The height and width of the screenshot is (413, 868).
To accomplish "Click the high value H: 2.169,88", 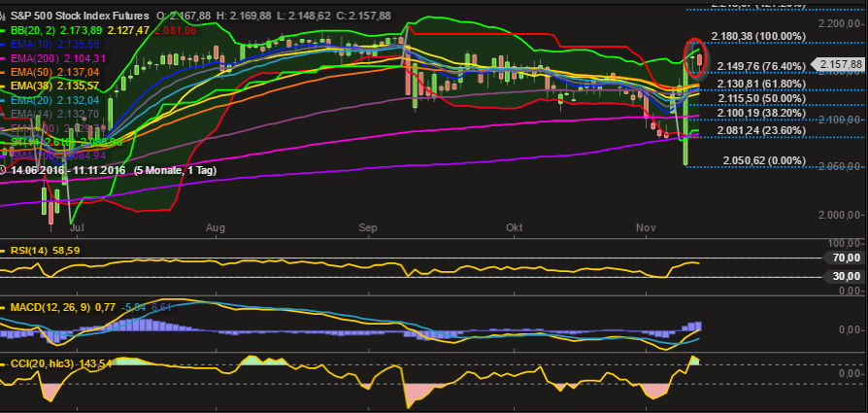I will point(243,17).
